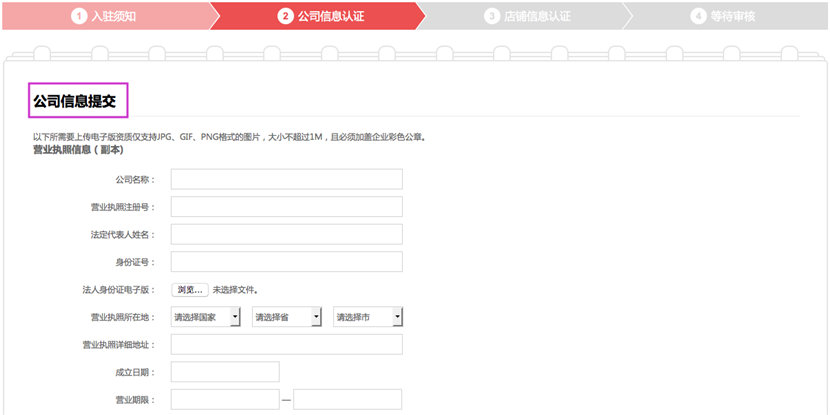The height and width of the screenshot is (415, 830).
Task: Click the 成立日期 date field
Action: pyautogui.click(x=225, y=372)
